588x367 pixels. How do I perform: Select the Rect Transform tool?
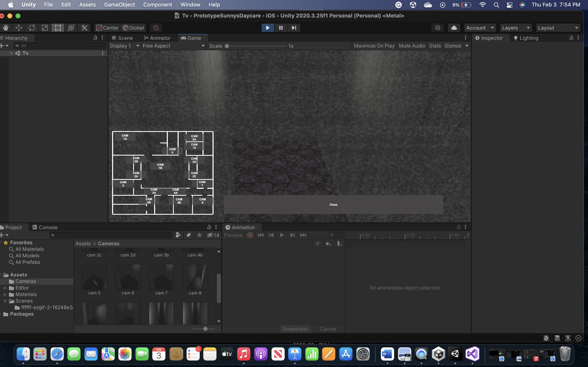pos(58,28)
